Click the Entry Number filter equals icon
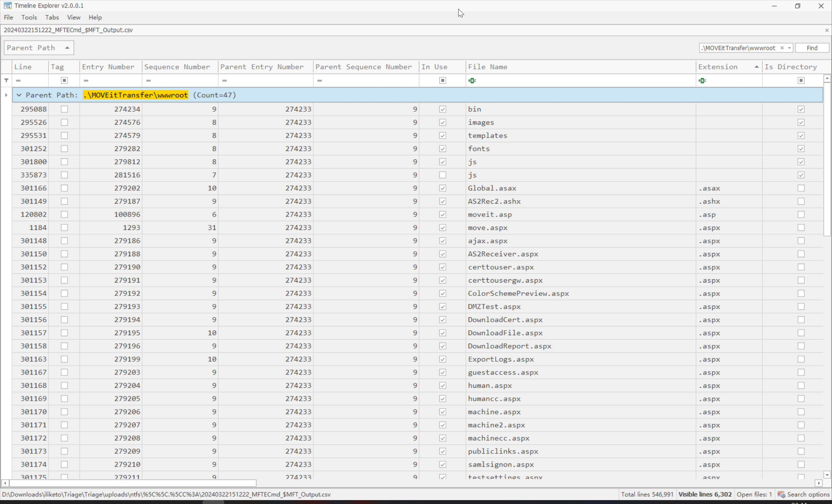The width and height of the screenshot is (832, 504). (x=86, y=80)
